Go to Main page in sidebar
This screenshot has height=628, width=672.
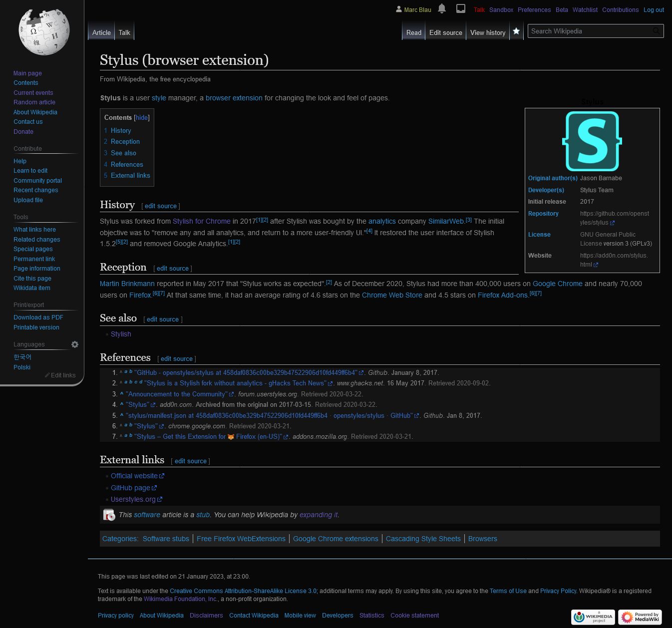[27, 73]
